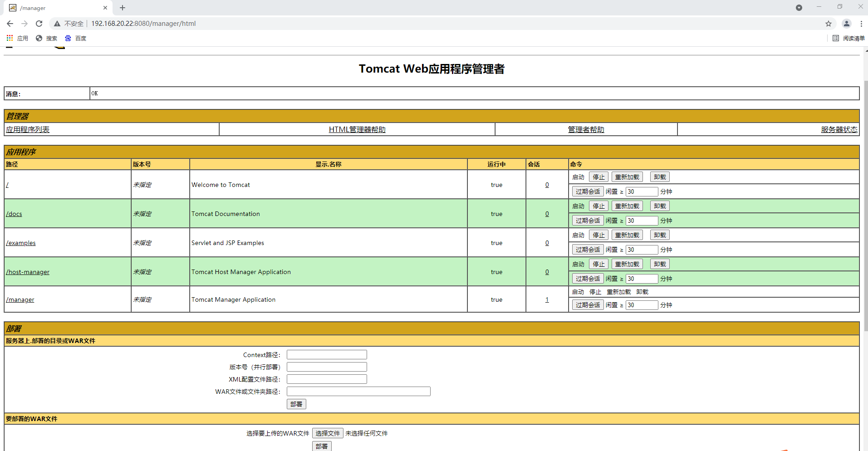Click the 版本号 parallel deployment field
868x451 pixels.
pos(327,367)
